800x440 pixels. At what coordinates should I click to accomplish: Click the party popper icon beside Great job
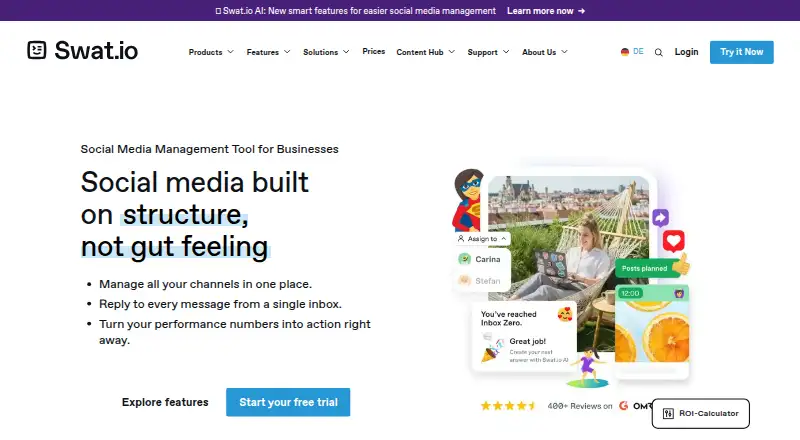click(492, 348)
